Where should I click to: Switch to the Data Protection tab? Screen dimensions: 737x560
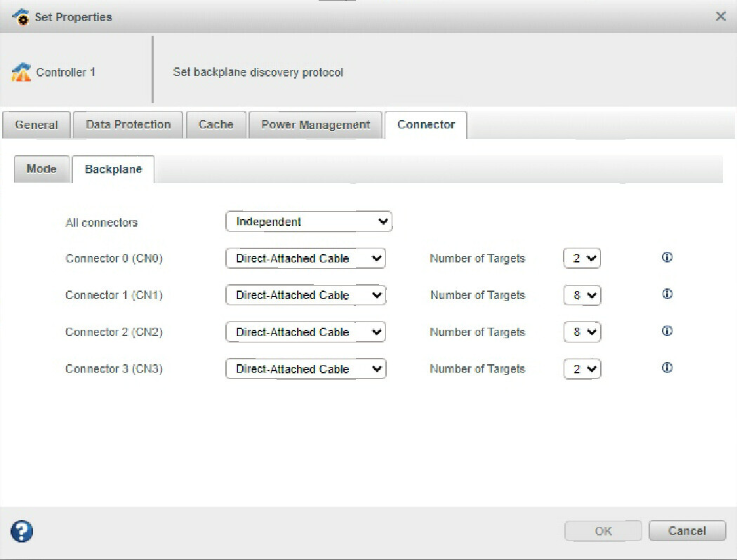click(128, 125)
